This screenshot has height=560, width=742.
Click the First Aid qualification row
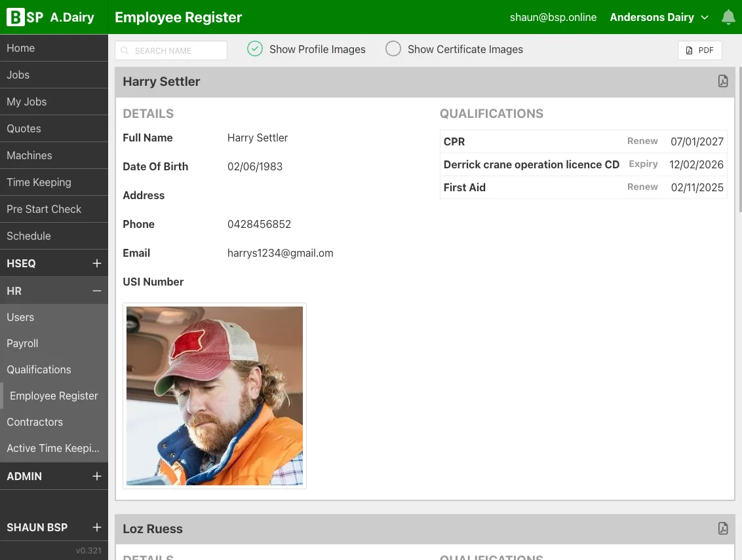coord(583,187)
